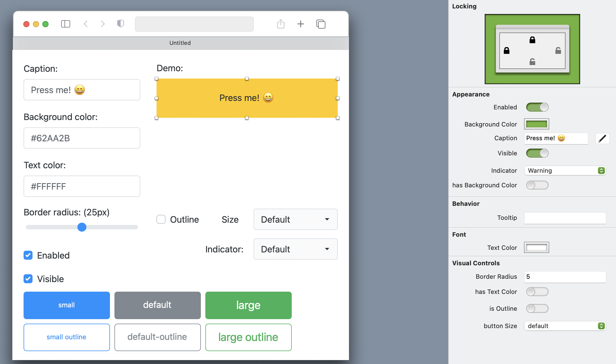This screenshot has height=364, width=616.
Task: Turn on the is Outline switch
Action: pos(537,308)
